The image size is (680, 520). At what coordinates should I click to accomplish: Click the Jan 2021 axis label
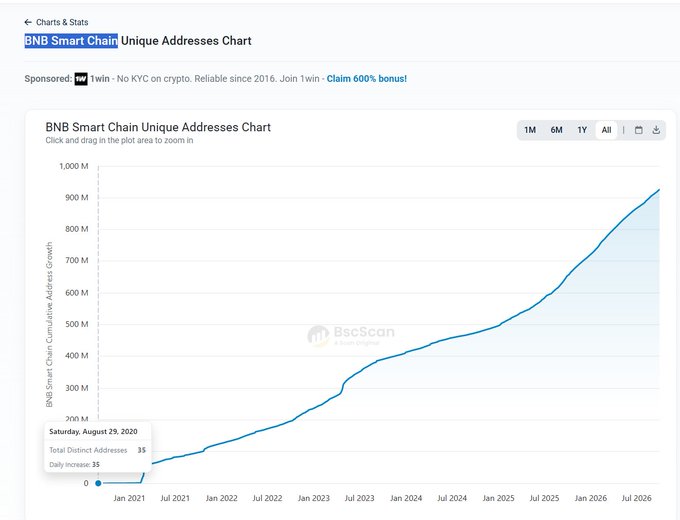(129, 498)
